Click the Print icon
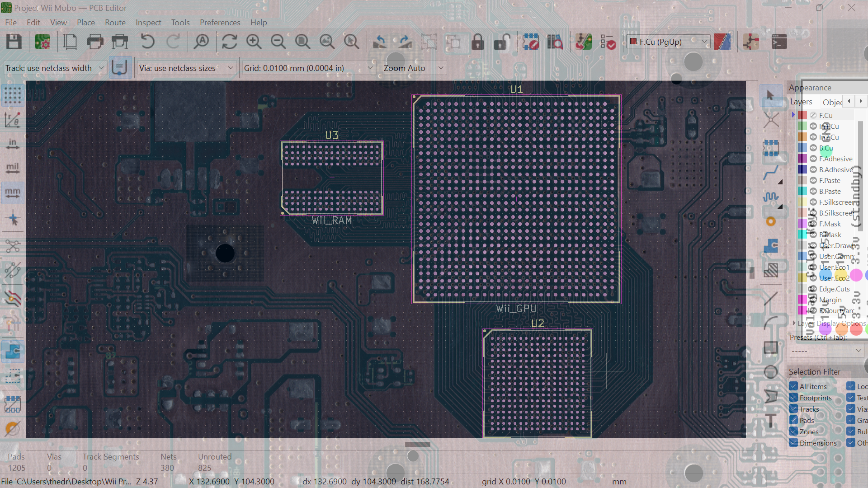Screen dimensions: 868x488 click(95, 42)
